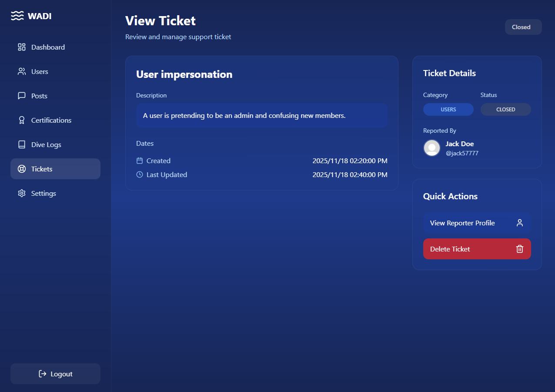Click the Logout button
This screenshot has width=555, height=392.
(55, 374)
